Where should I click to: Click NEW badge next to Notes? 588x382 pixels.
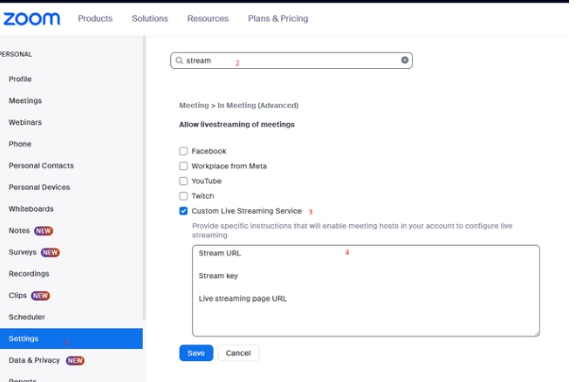43,231
